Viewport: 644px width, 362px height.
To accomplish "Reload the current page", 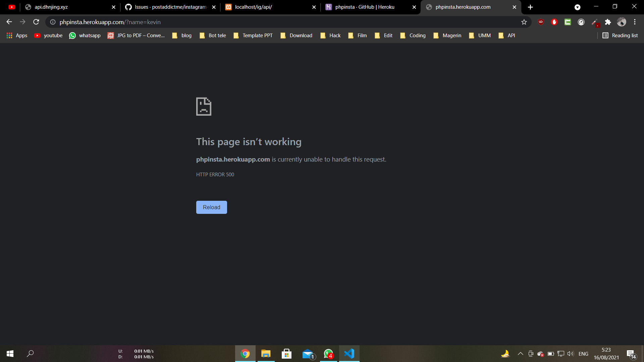I will [36, 22].
